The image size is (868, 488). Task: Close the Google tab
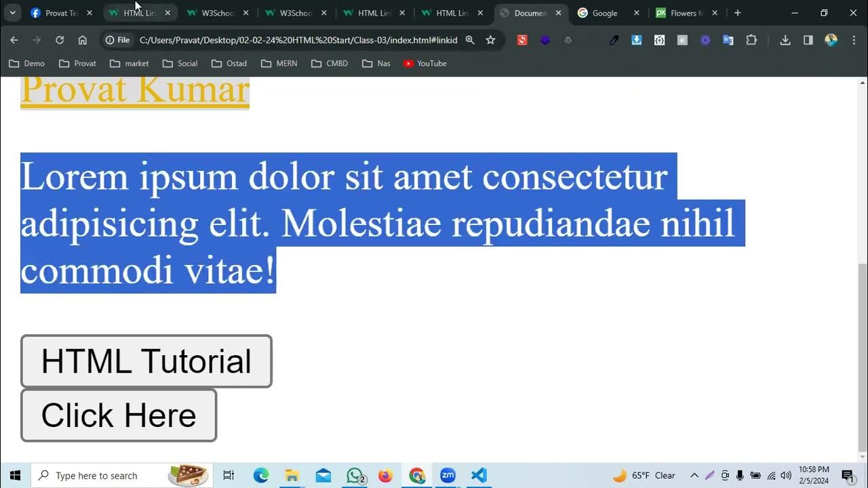pyautogui.click(x=637, y=13)
